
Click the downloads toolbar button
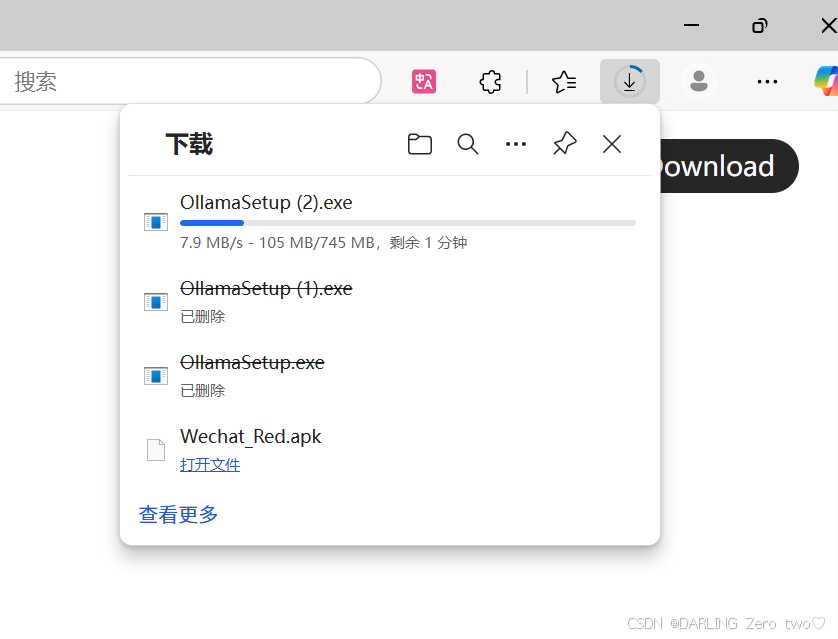[629, 81]
